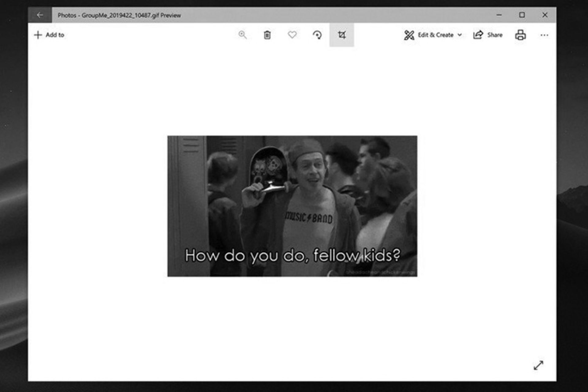Delete the GIF with the trash icon
Viewport: 588px width, 392px height.
coord(267,35)
